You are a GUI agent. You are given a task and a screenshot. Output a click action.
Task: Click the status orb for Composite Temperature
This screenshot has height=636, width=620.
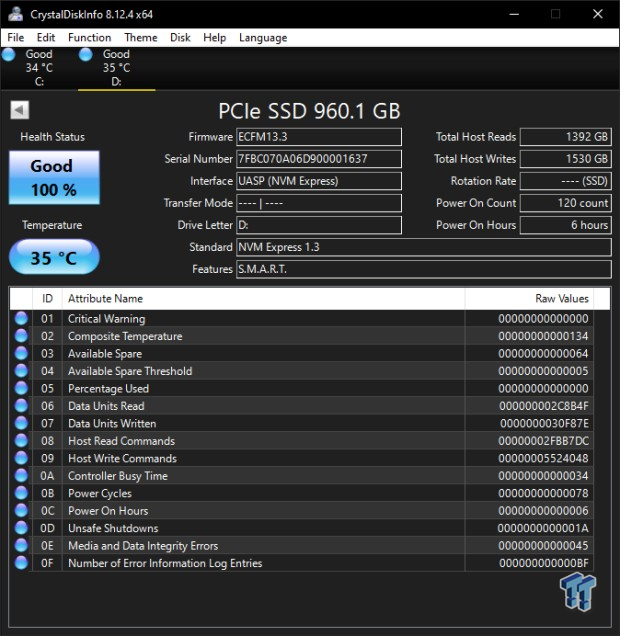pyautogui.click(x=21, y=336)
